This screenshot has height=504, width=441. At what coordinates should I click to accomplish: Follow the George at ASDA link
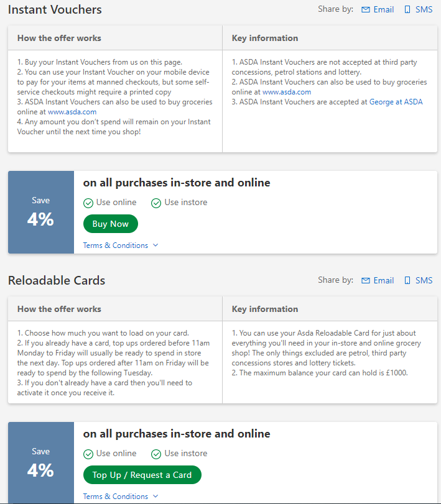[396, 102]
